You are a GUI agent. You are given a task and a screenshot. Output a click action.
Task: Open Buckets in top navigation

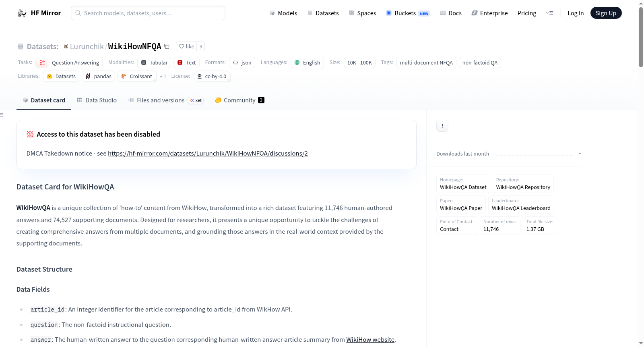[407, 13]
